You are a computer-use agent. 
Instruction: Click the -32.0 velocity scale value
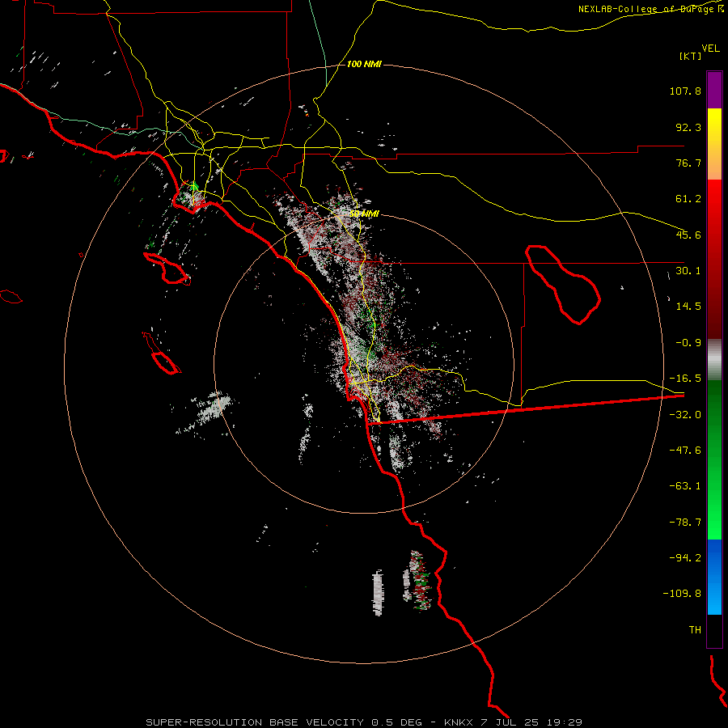coord(685,415)
